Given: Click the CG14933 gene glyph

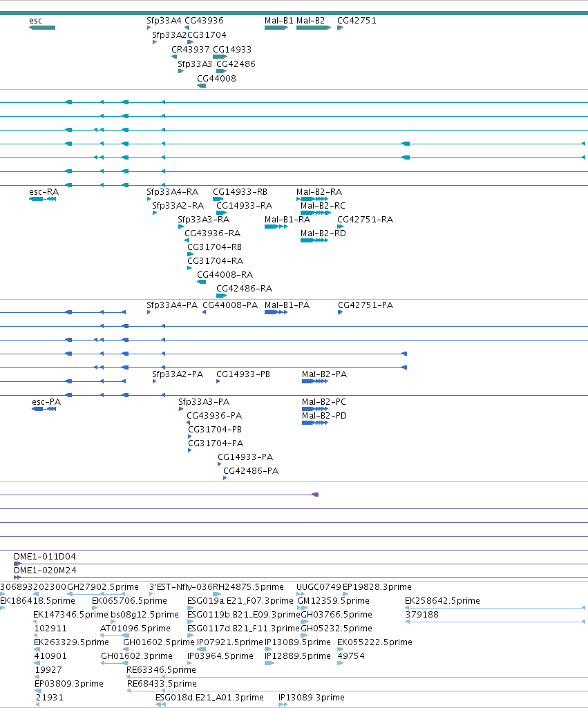Looking at the screenshot, I should point(220,57).
